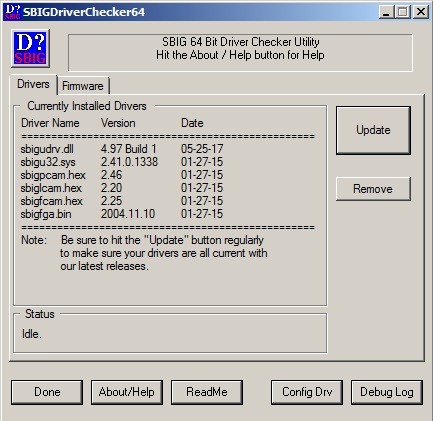Click the Driver Name column header
Viewport: 433px width, 421px height.
pos(50,123)
